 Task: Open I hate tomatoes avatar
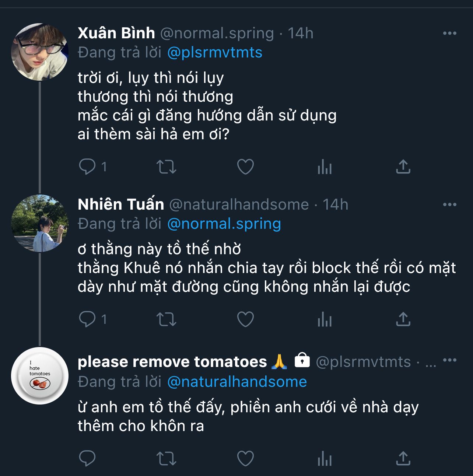point(40,376)
